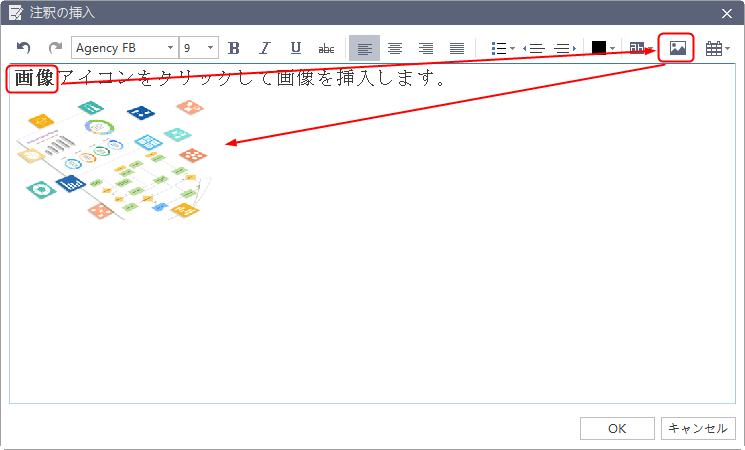The image size is (745, 450).
Task: Redo the last undone edit
Action: click(x=55, y=48)
